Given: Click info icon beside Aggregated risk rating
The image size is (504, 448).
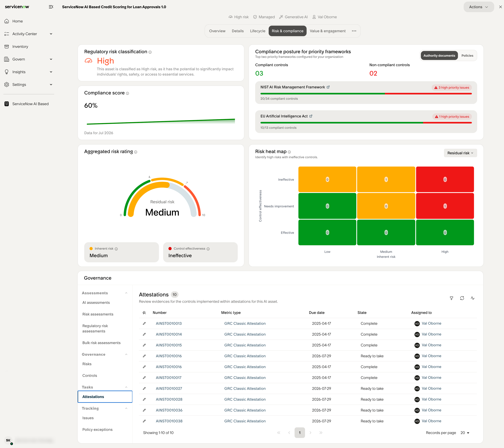Looking at the screenshot, I should click(x=136, y=152).
